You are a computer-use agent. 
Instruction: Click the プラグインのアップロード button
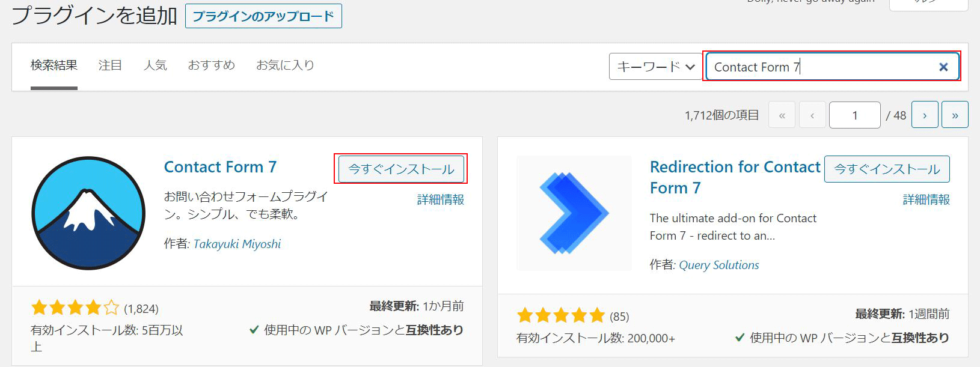pyautogui.click(x=263, y=16)
